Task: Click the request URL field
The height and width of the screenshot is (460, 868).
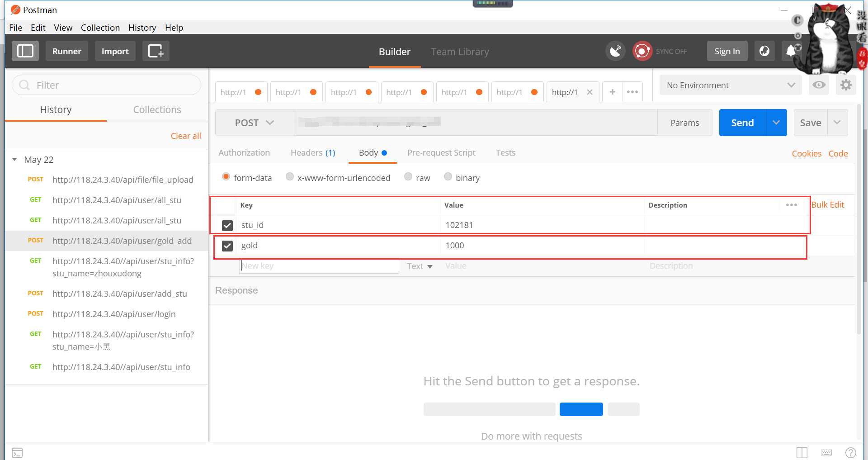Action: 476,123
